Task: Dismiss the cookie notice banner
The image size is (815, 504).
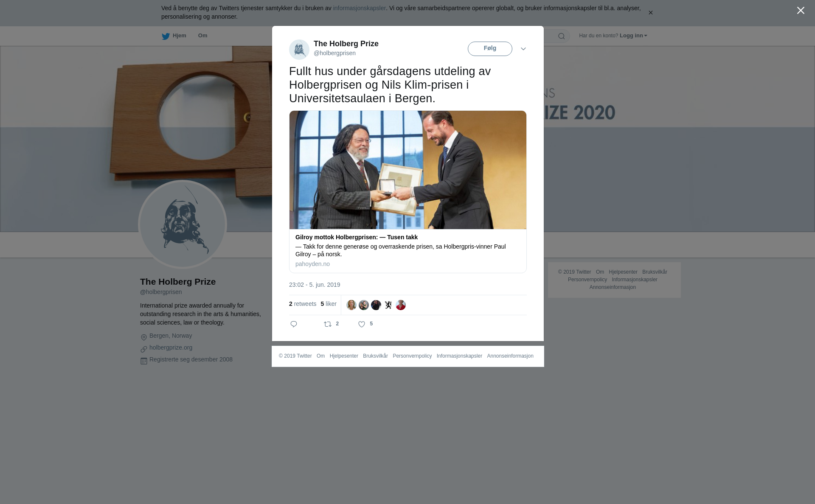Action: 650,13
